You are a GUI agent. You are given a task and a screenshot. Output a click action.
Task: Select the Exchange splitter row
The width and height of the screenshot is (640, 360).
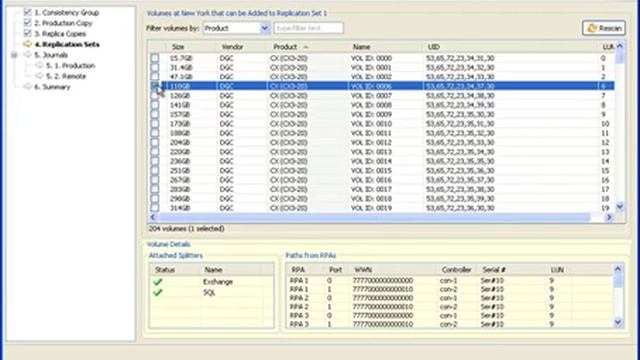click(x=211, y=282)
